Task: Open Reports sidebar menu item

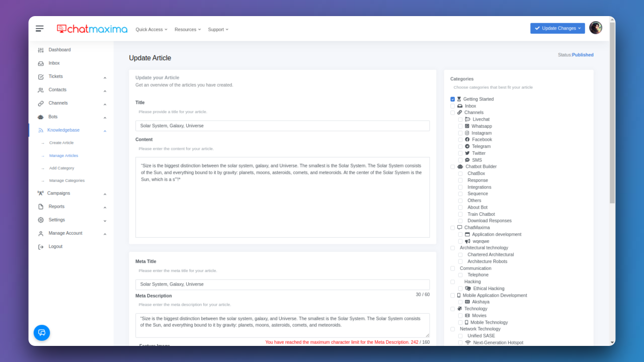Action: 56,207
